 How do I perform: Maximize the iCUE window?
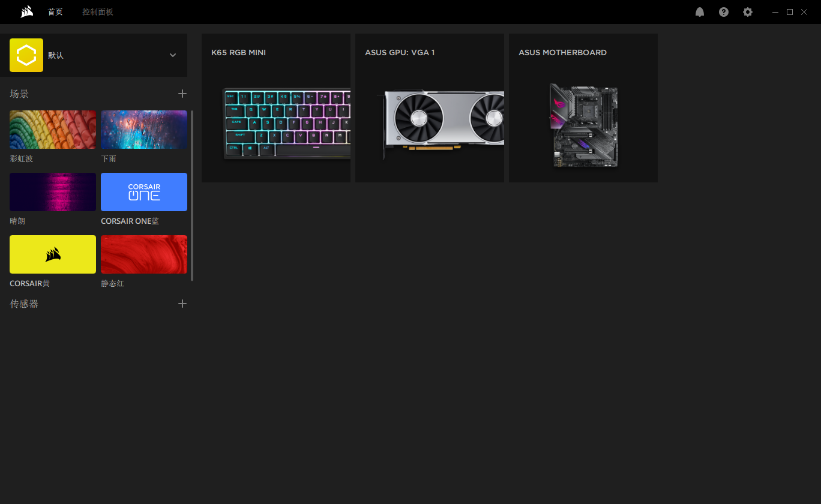pos(790,12)
